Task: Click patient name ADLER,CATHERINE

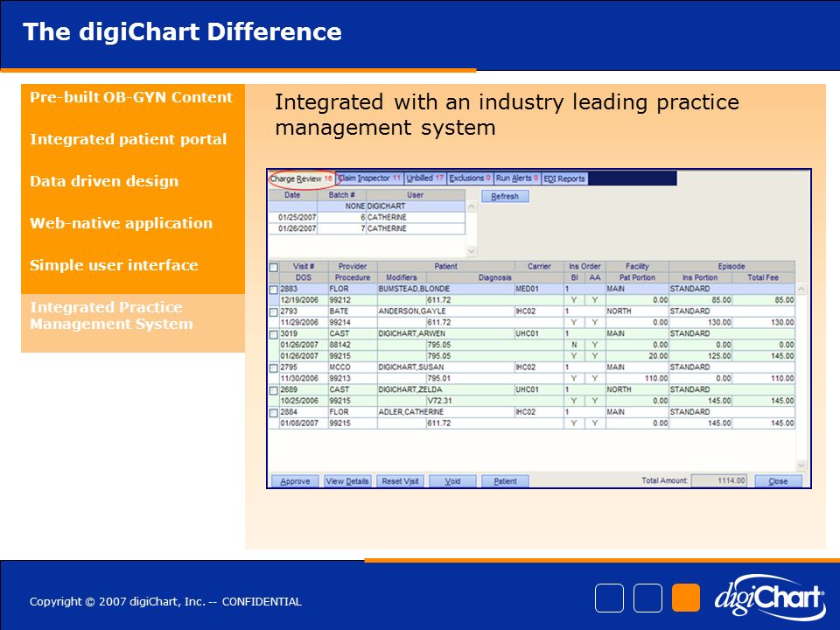Action: (x=411, y=412)
